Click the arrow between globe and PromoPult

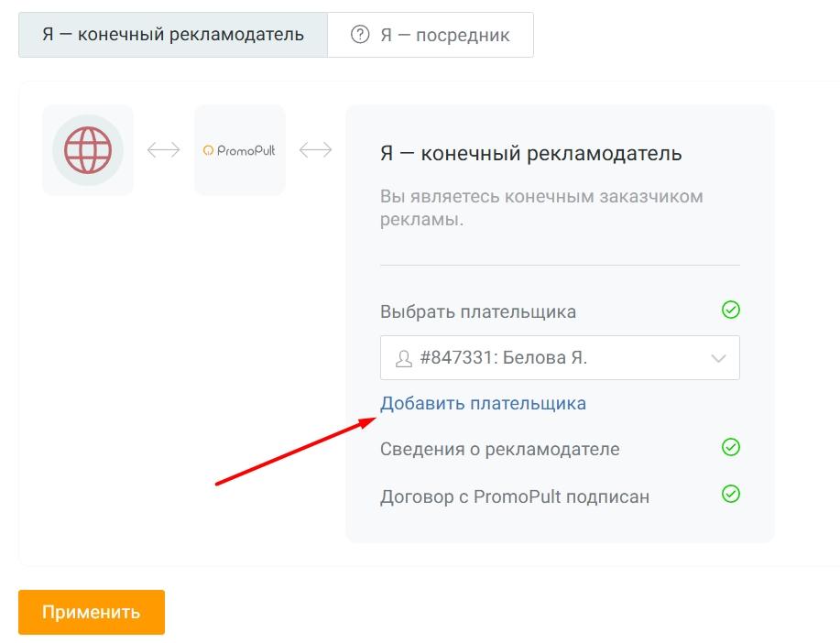coord(164,150)
